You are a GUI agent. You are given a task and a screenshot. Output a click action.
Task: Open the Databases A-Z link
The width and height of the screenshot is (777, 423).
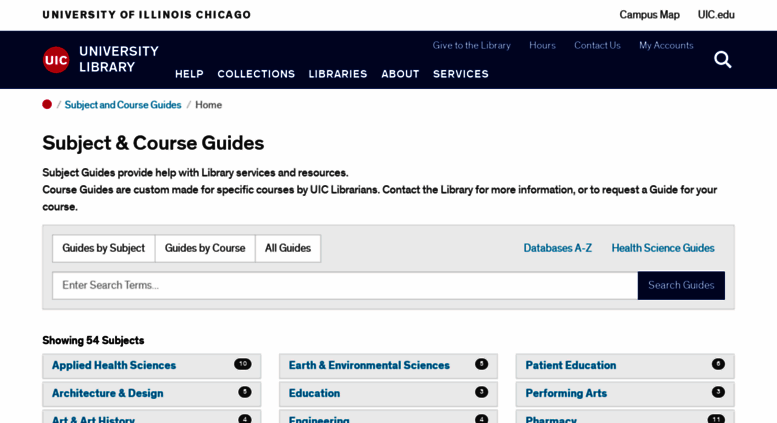tap(557, 248)
